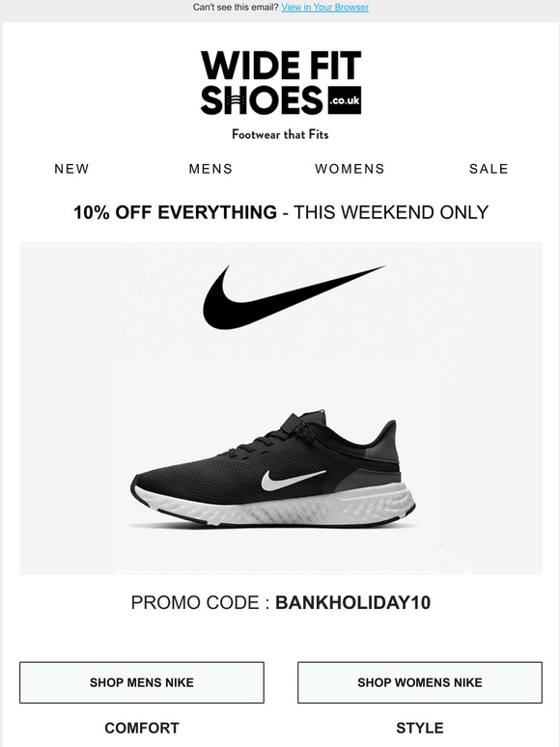
Task: Open the View in Your Browser link
Action: [324, 7]
